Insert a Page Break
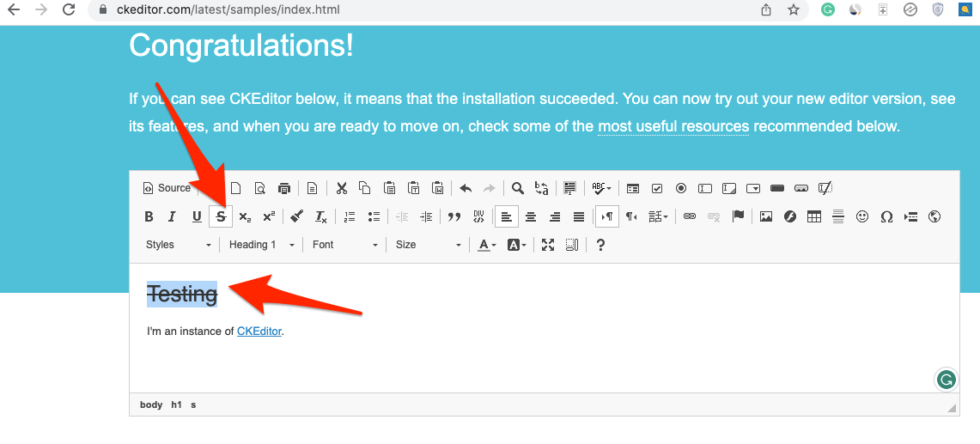Viewport: 980px width, 444px height. pos(910,217)
